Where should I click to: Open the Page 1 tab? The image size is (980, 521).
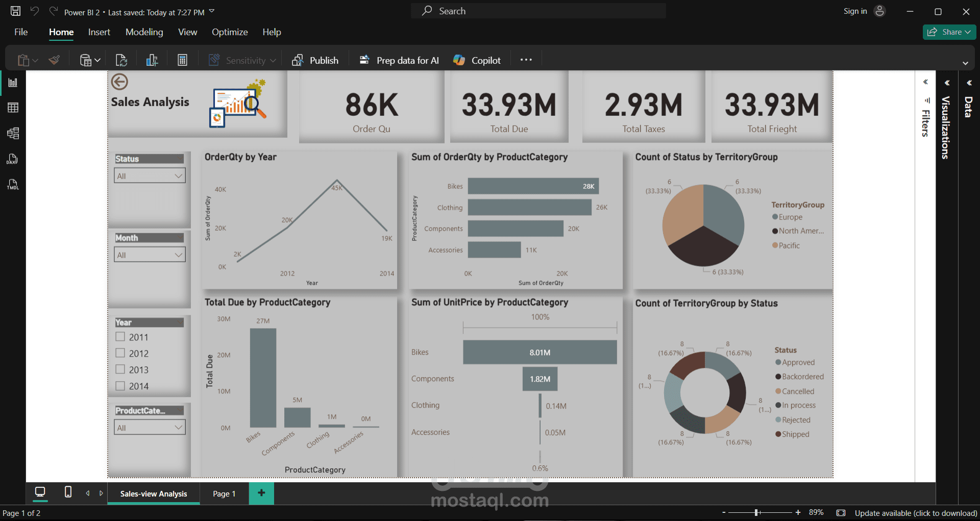pos(224,493)
